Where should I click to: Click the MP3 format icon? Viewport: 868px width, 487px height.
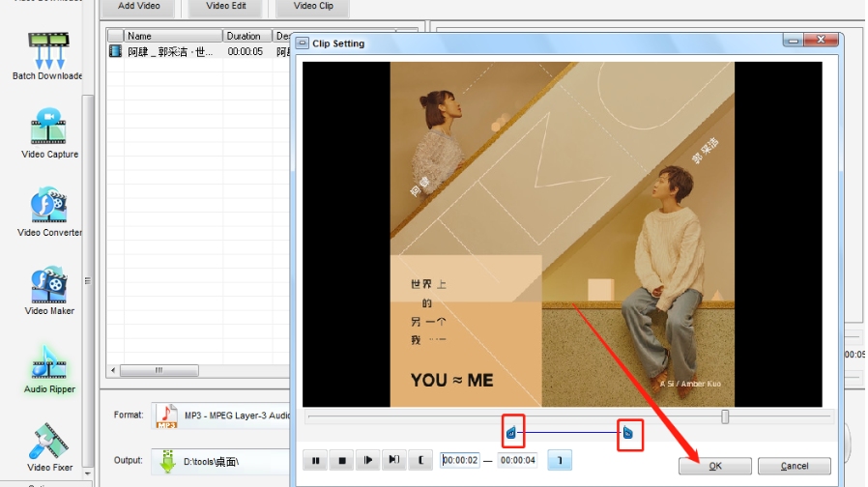click(166, 416)
